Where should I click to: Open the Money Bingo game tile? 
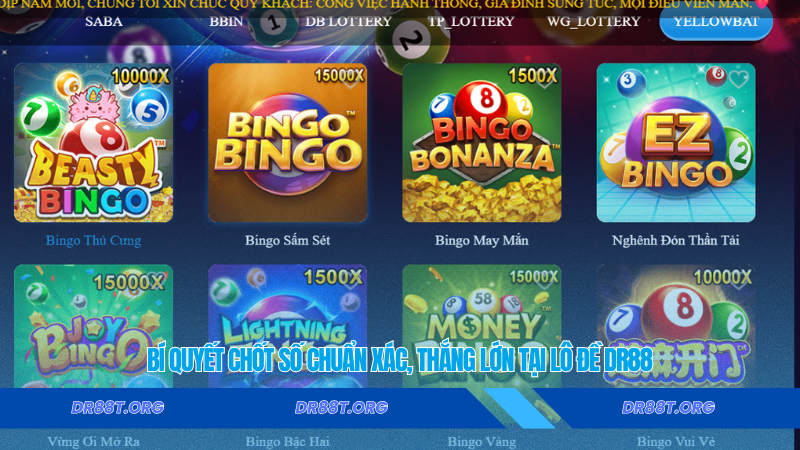tap(482, 326)
